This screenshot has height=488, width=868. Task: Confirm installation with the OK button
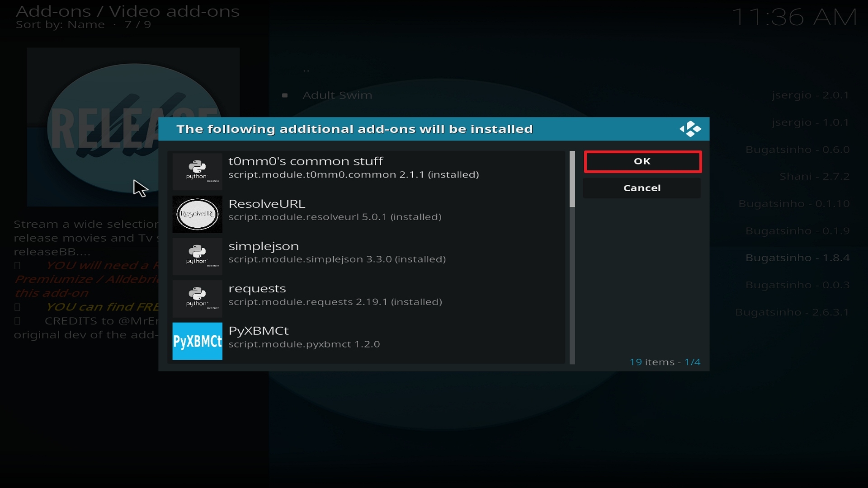pos(642,162)
